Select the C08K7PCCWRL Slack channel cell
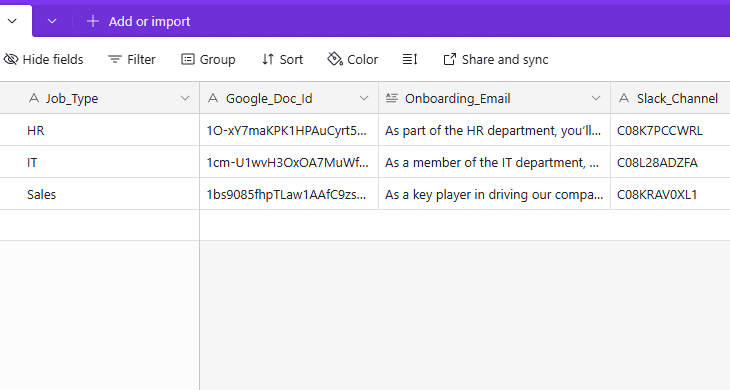 [x=670, y=130]
